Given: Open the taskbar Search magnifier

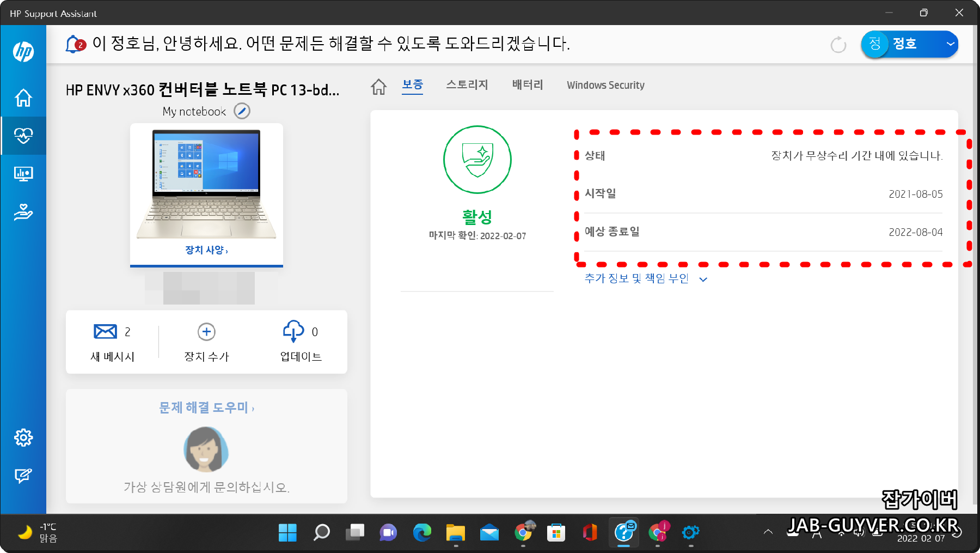Looking at the screenshot, I should [x=321, y=532].
